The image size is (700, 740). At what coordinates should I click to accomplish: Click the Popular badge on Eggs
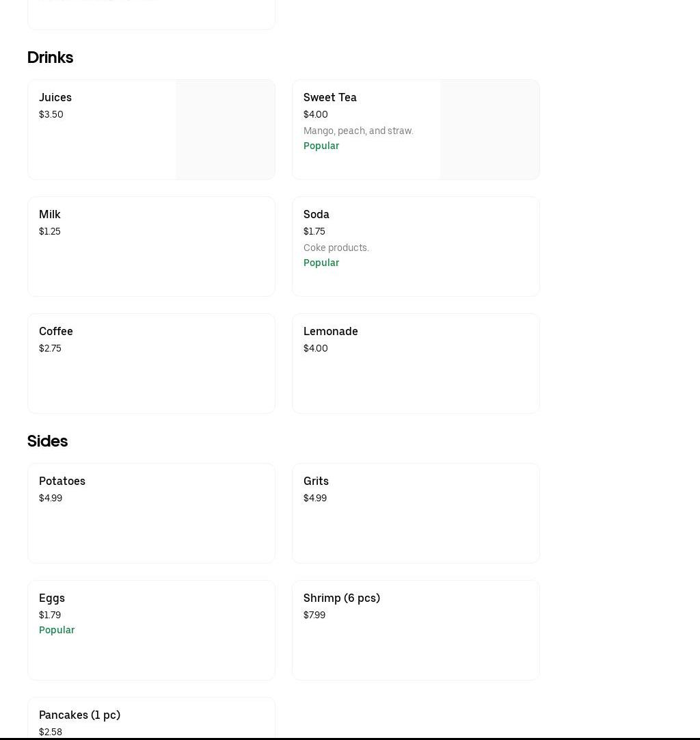57,630
